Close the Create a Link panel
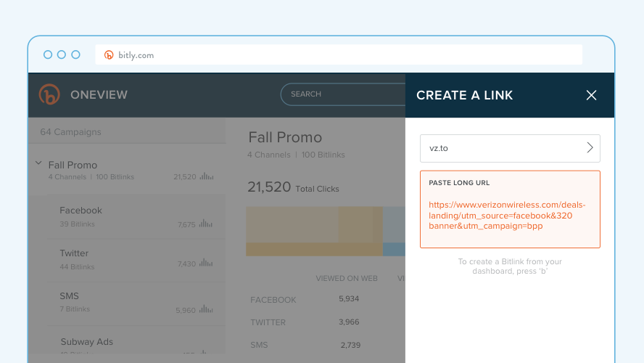This screenshot has width=644, height=363. pos(591,95)
